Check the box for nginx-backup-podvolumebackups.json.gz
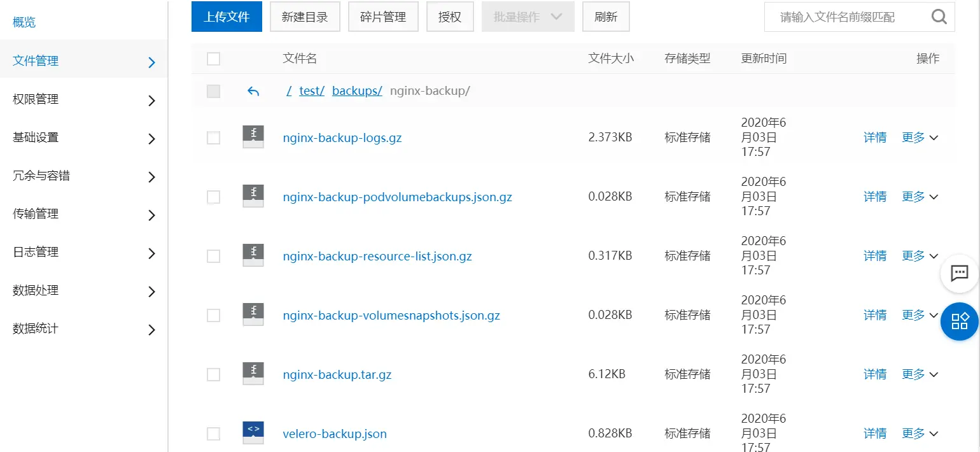980x452 pixels. point(214,197)
